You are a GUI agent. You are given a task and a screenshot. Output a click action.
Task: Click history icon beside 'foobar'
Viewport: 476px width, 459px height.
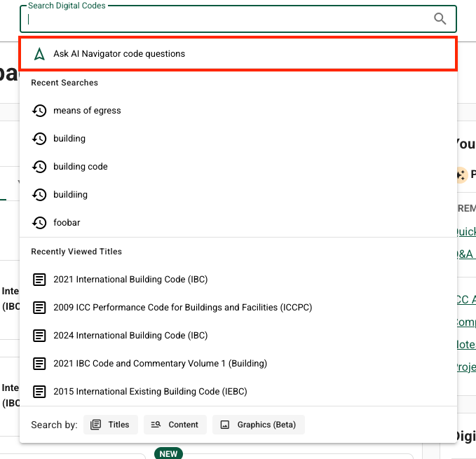coord(39,223)
